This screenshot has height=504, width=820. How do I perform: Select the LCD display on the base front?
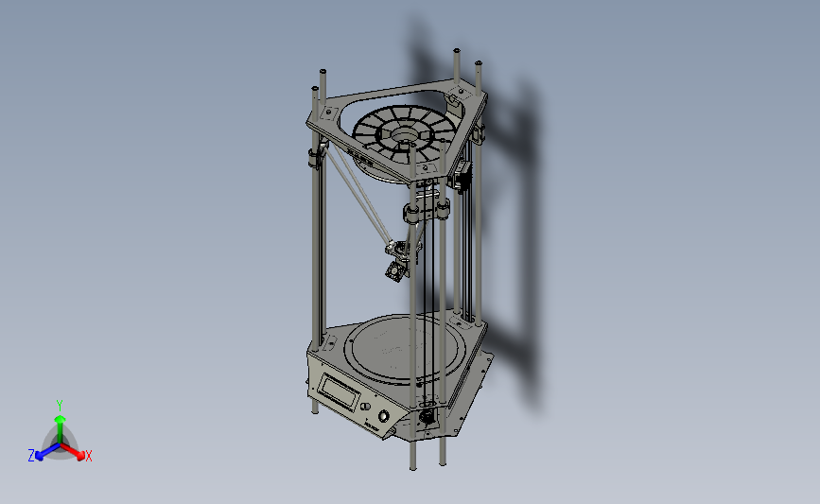339,391
